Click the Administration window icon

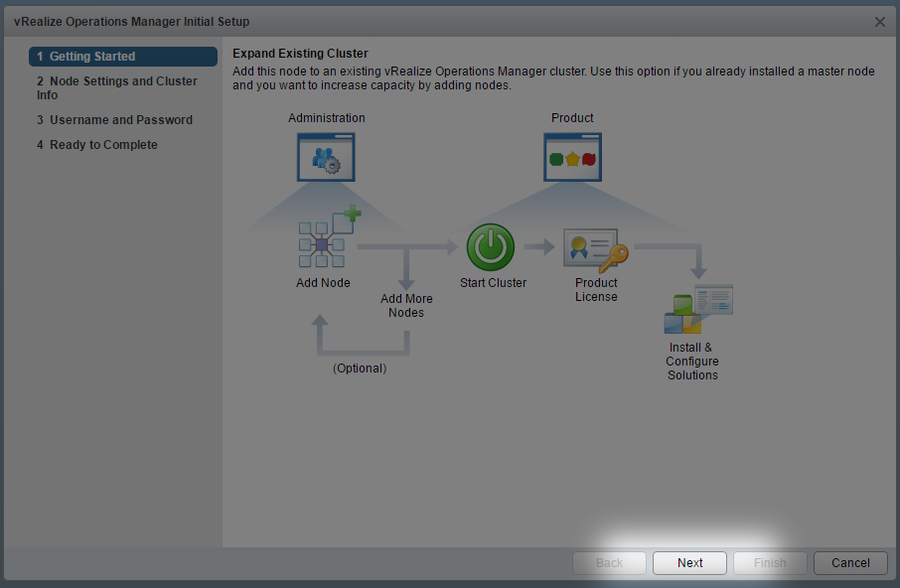point(326,157)
